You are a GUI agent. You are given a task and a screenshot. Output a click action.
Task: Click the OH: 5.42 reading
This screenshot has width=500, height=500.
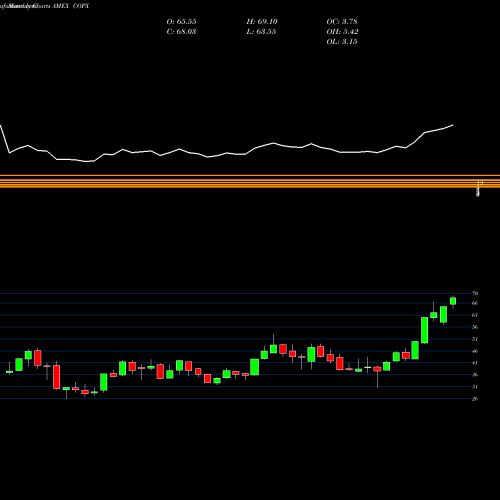(x=342, y=32)
